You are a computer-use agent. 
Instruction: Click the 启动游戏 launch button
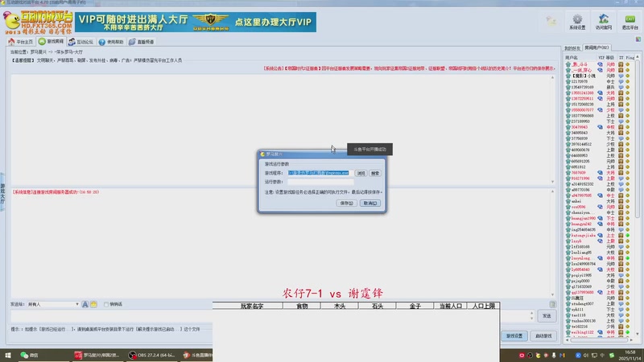pos(543,335)
